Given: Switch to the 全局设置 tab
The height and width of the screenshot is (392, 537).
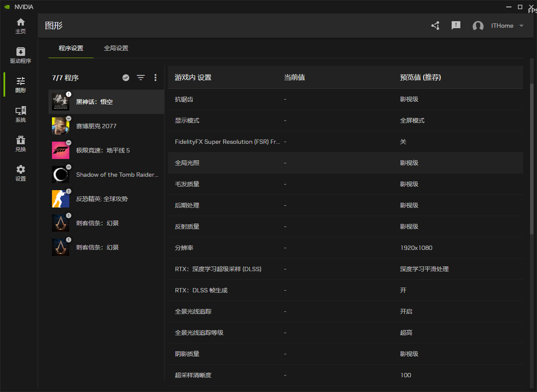Looking at the screenshot, I should [x=116, y=48].
